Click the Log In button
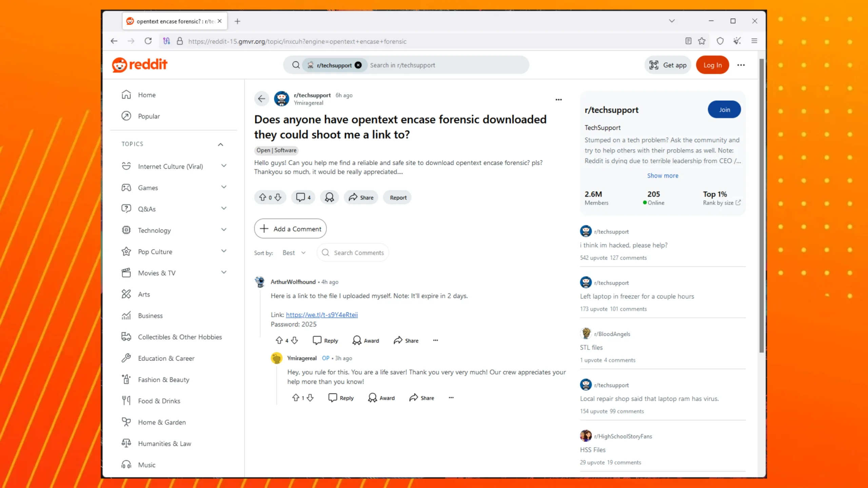Viewport: 868px width, 488px height. point(712,65)
